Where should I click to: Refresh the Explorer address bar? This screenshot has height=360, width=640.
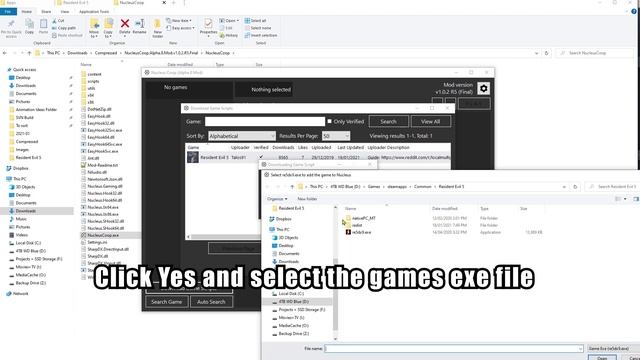click(547, 53)
